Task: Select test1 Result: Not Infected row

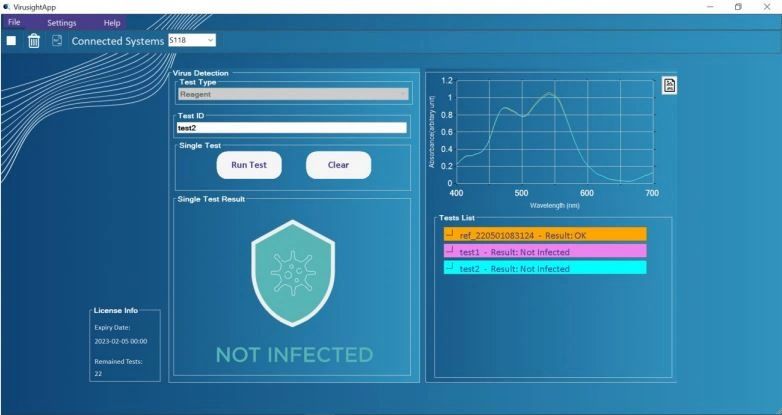Action: click(x=545, y=251)
